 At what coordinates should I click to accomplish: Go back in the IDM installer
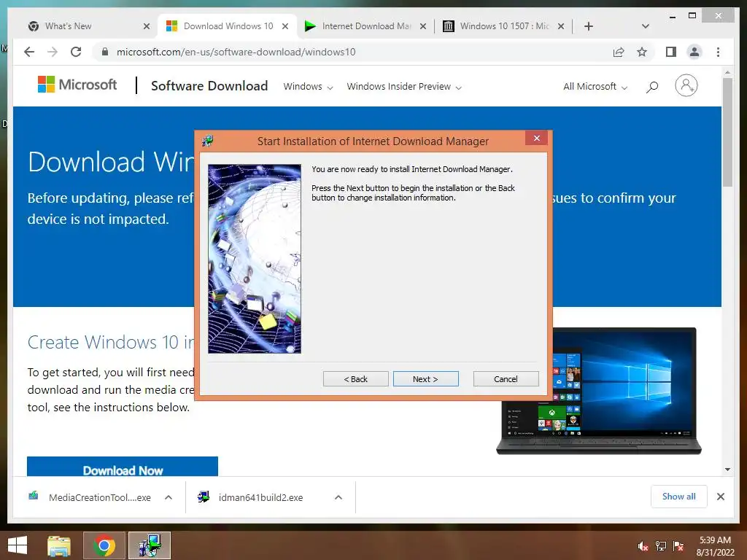[x=355, y=379]
